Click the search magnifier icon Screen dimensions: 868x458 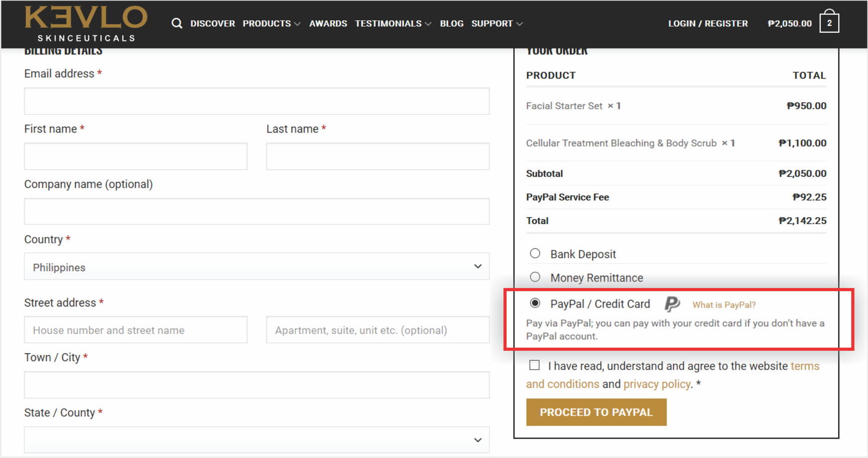(x=176, y=23)
